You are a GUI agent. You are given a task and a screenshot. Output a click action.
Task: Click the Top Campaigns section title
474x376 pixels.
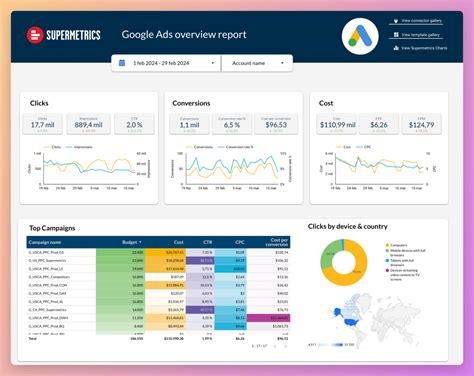coord(52,228)
